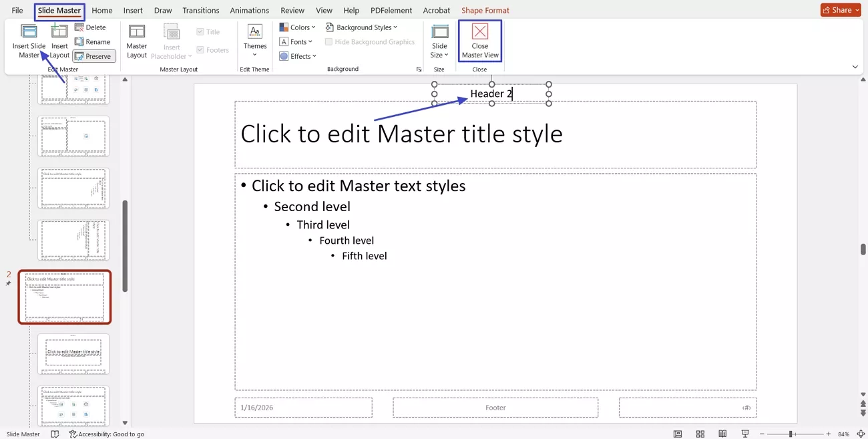Switch to Normal view in status bar
This screenshot has height=439, width=868.
coord(677,433)
